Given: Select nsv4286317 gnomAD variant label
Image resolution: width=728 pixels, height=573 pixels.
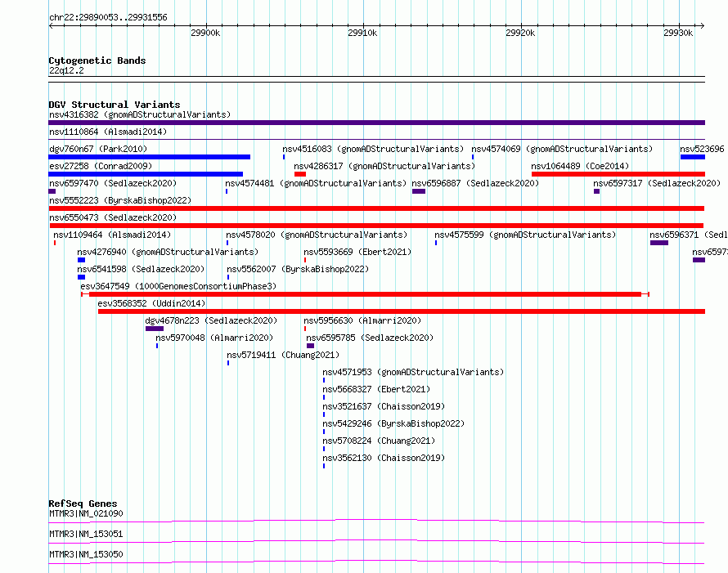Looking at the screenshot, I should [384, 166].
